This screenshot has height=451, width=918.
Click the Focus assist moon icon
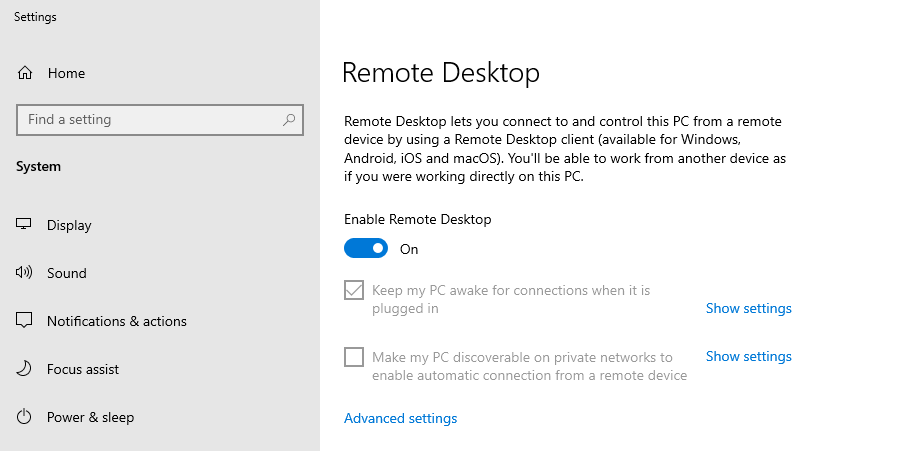coord(23,369)
